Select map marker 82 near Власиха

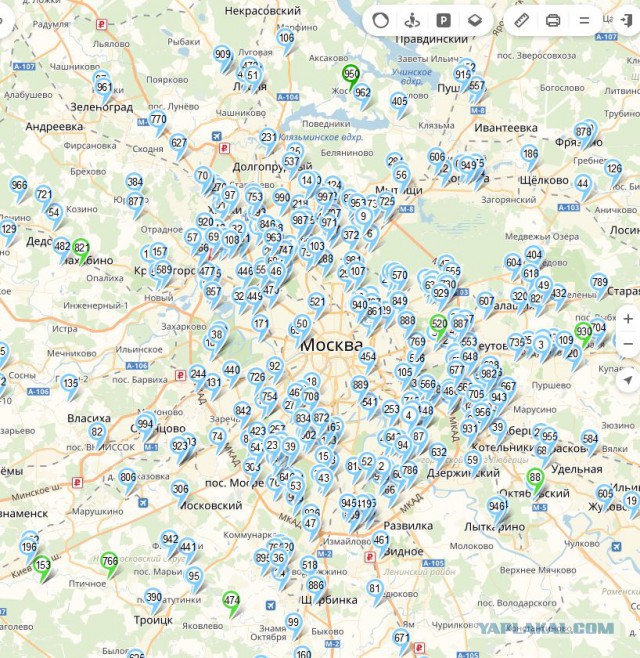pos(97,432)
